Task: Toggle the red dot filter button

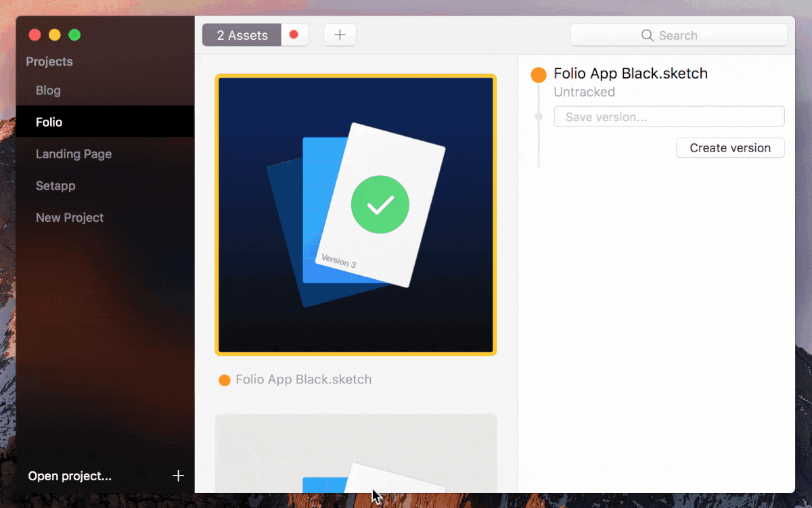Action: (x=294, y=35)
